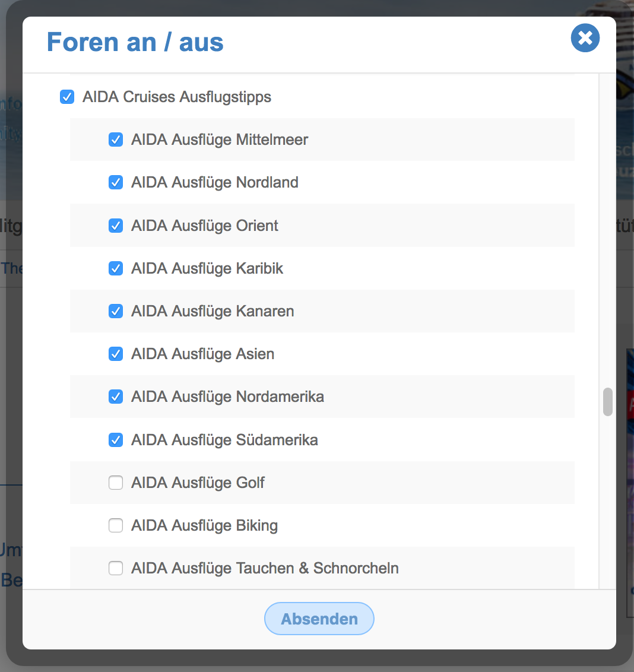Untick AIDA Ausflüge Südamerika checkbox
The width and height of the screenshot is (634, 672).
[116, 440]
